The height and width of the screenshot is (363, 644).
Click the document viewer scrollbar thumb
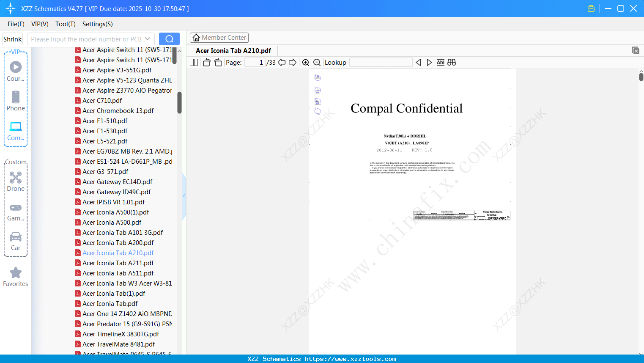point(641,77)
